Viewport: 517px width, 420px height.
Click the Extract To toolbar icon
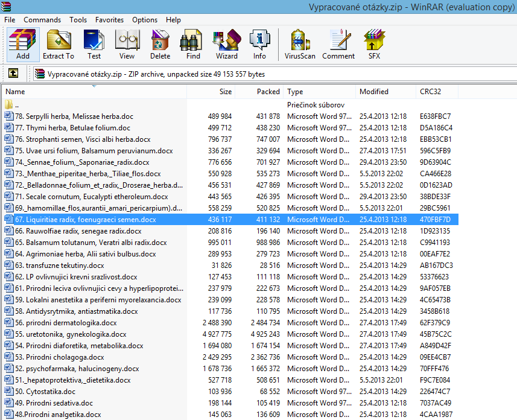click(59, 45)
